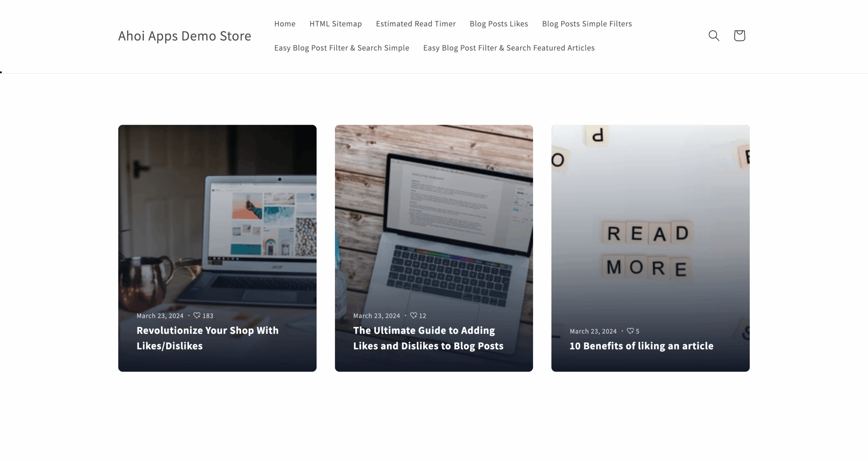
Task: Click heart icon showing 183 likes
Action: 197,315
